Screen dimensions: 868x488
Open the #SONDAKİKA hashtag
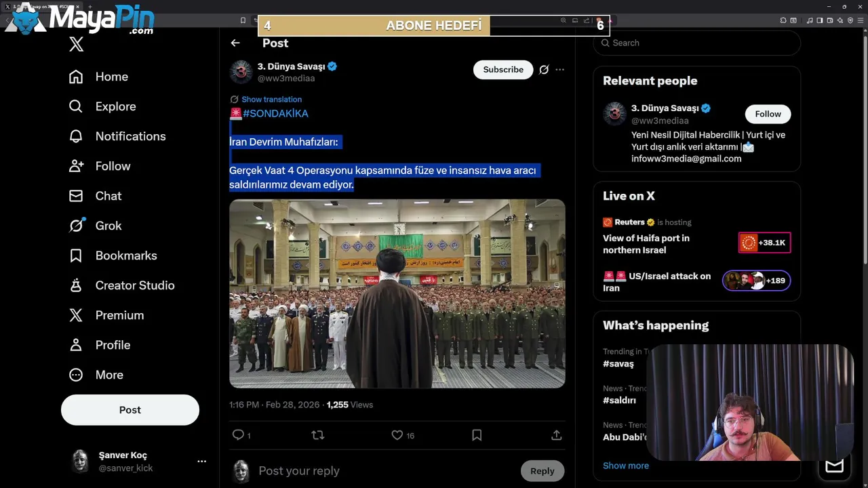point(275,113)
